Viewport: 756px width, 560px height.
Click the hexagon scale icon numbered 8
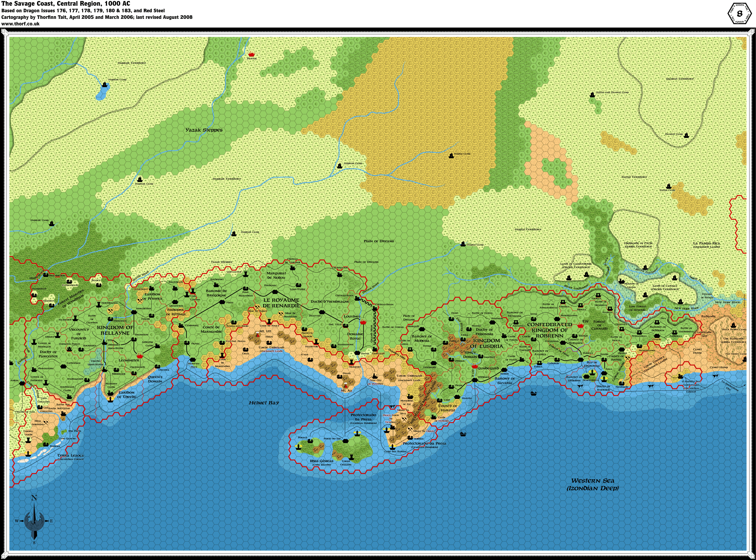pos(740,14)
